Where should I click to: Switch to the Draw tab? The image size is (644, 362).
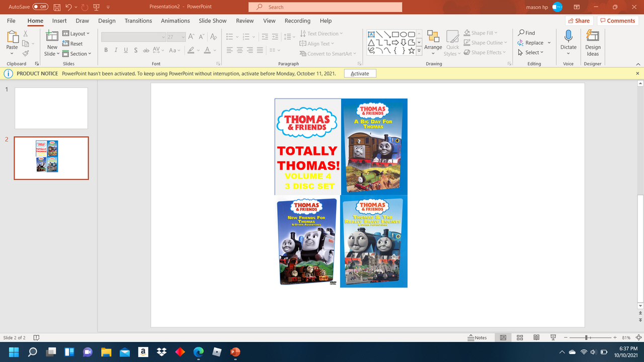pyautogui.click(x=83, y=21)
